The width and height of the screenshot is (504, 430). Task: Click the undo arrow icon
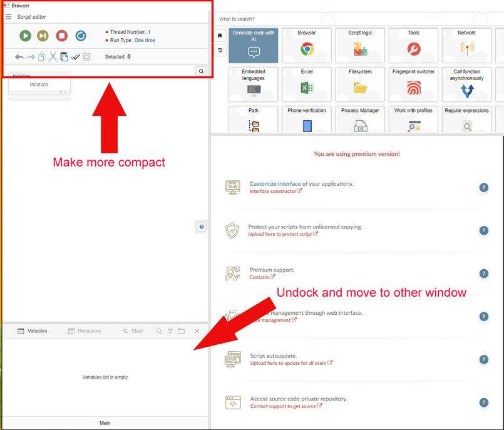click(x=19, y=57)
